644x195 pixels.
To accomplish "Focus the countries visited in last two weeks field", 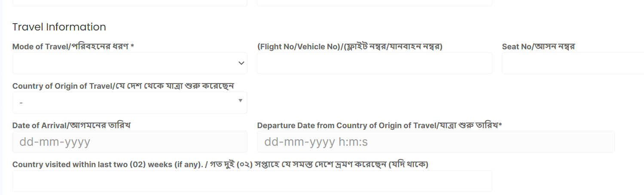I will 252,181.
